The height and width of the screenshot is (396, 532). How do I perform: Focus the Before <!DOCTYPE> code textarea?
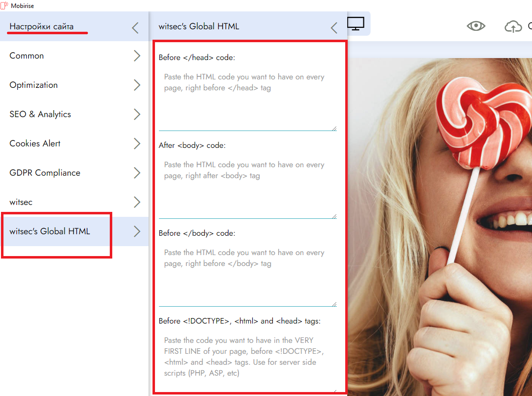click(x=248, y=361)
